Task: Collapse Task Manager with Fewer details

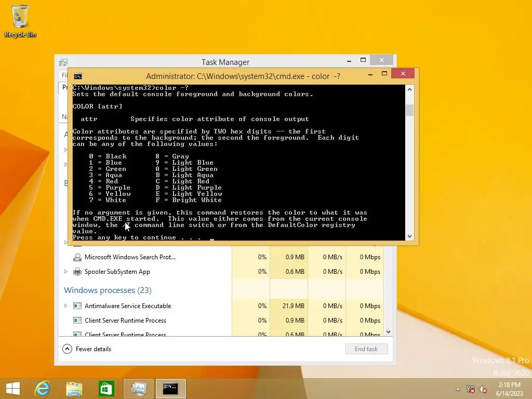Action: 87,349
